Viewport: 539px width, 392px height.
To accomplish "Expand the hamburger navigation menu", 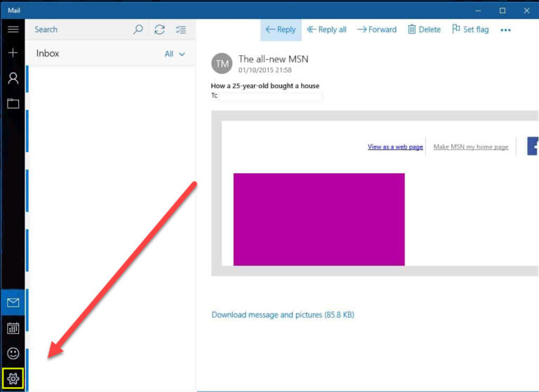I will (x=13, y=29).
